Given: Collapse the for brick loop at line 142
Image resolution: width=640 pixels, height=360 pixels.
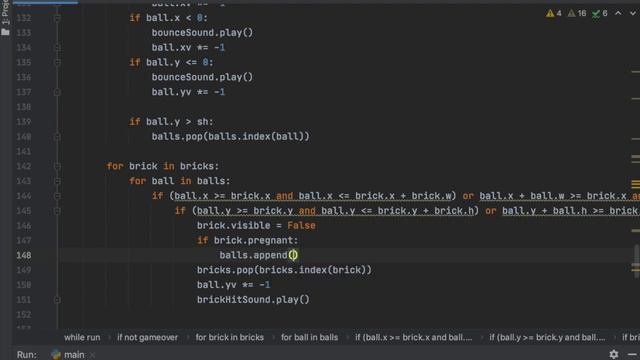Looking at the screenshot, I should point(57,166).
